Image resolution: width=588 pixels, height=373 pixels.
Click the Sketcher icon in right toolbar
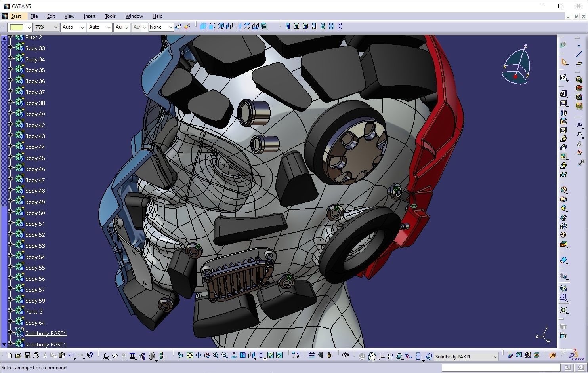563,78
